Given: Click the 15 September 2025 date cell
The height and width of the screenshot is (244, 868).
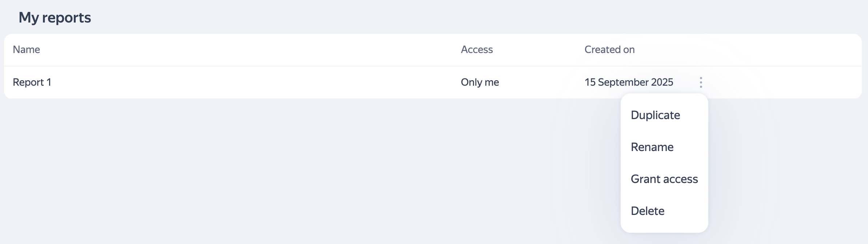Looking at the screenshot, I should coord(629,82).
